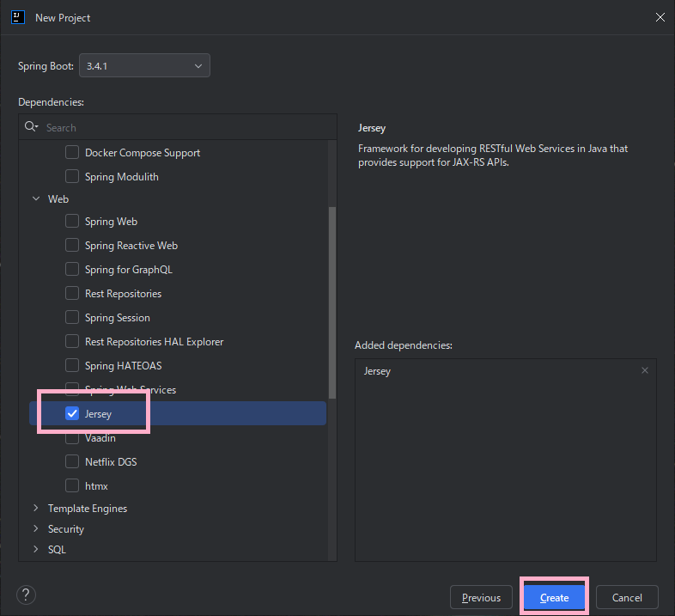Image resolution: width=675 pixels, height=616 pixels.
Task: Enable Spring Reactive Web dependency
Action: [x=72, y=245]
